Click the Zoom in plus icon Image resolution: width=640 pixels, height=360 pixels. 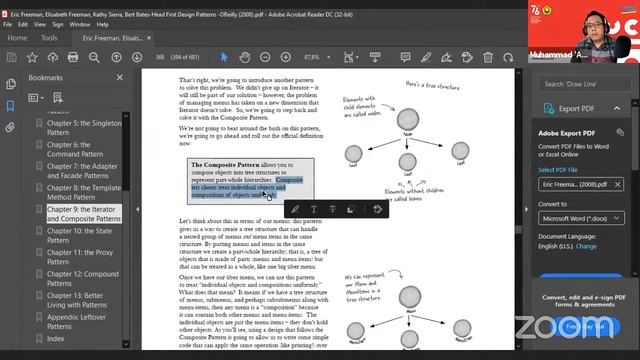click(286, 57)
